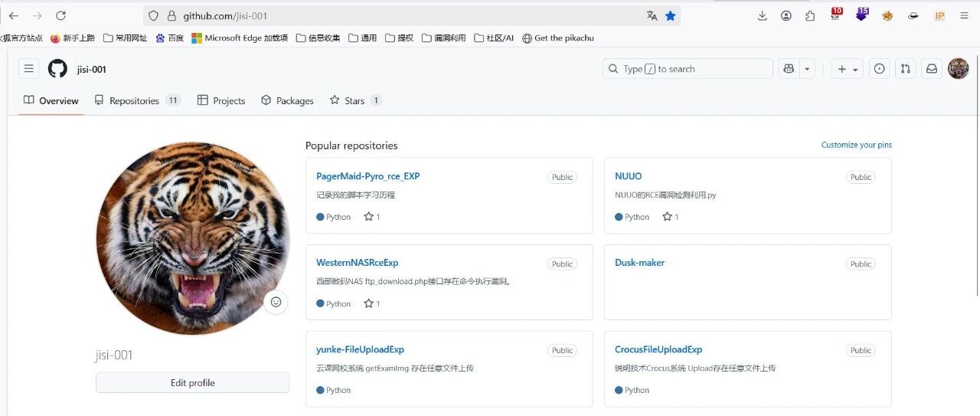Click star count on the NUUO card
The image size is (980, 416).
tap(671, 217)
